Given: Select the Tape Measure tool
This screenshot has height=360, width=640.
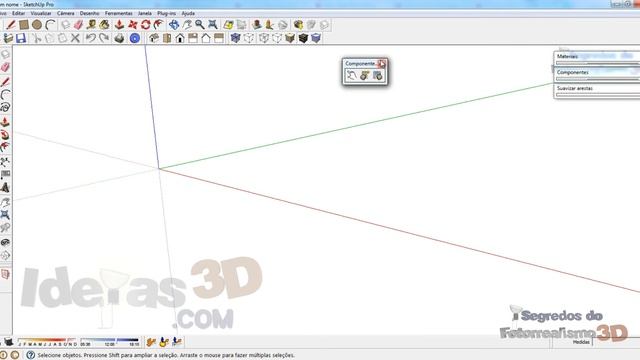Looking at the screenshot, I should [91, 25].
